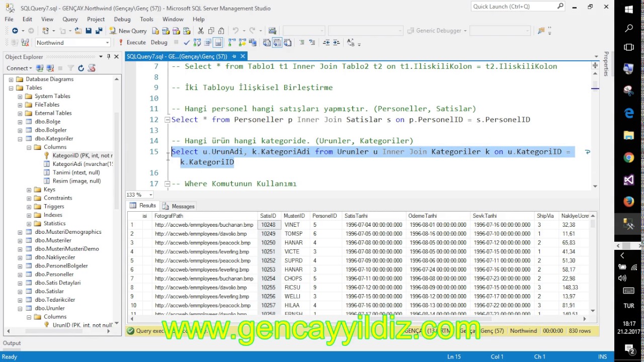Image resolution: width=644 pixels, height=362 pixels.
Task: Increase indent of selected lines
Action: [336, 43]
